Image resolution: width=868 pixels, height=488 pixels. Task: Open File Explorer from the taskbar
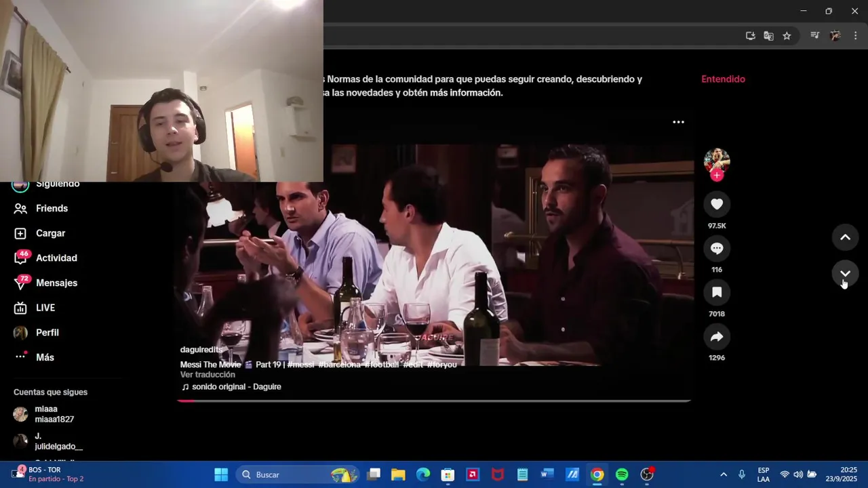point(398,474)
